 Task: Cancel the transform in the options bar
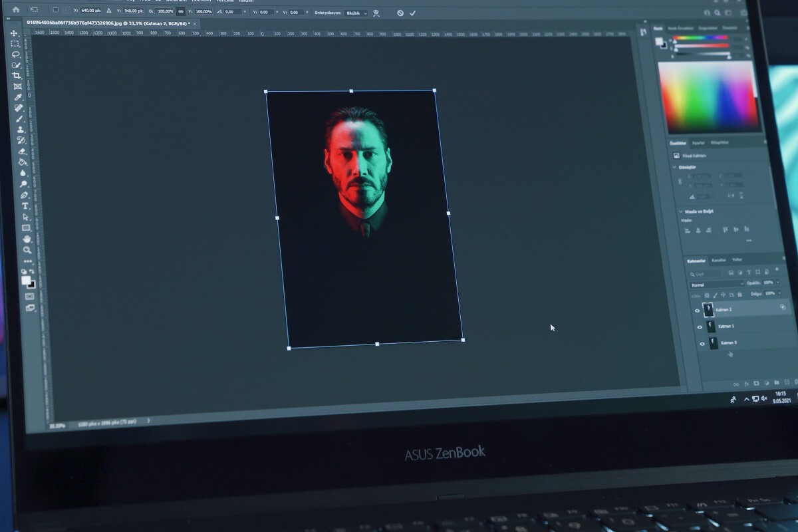pos(400,13)
